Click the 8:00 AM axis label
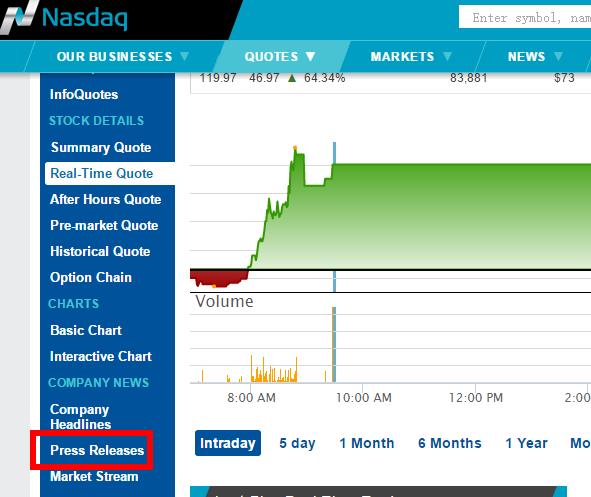This screenshot has height=497, width=591. pos(251,398)
